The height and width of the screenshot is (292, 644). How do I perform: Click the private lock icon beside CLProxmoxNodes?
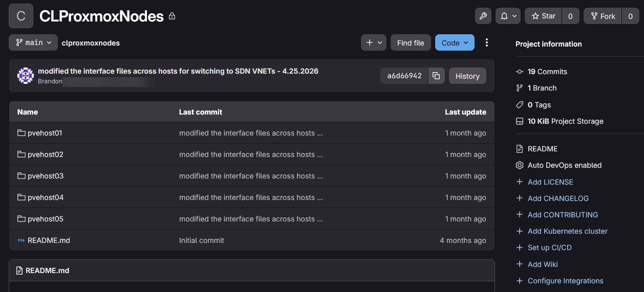[172, 16]
